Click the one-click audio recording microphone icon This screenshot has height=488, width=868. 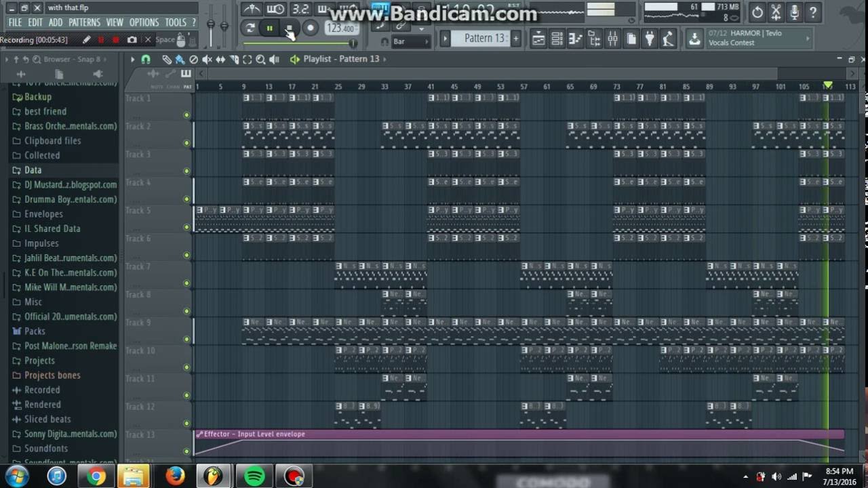[794, 12]
